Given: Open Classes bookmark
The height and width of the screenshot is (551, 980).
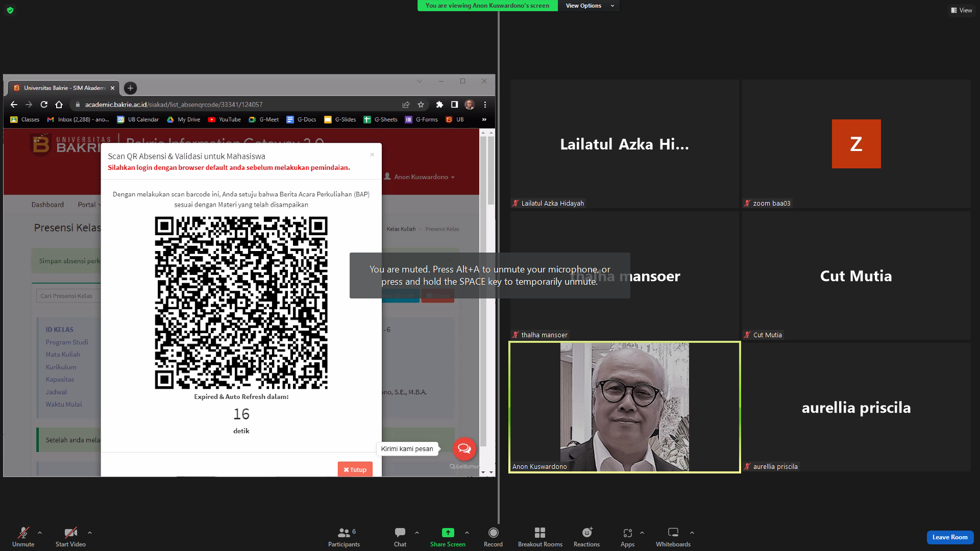Looking at the screenshot, I should coord(25,119).
